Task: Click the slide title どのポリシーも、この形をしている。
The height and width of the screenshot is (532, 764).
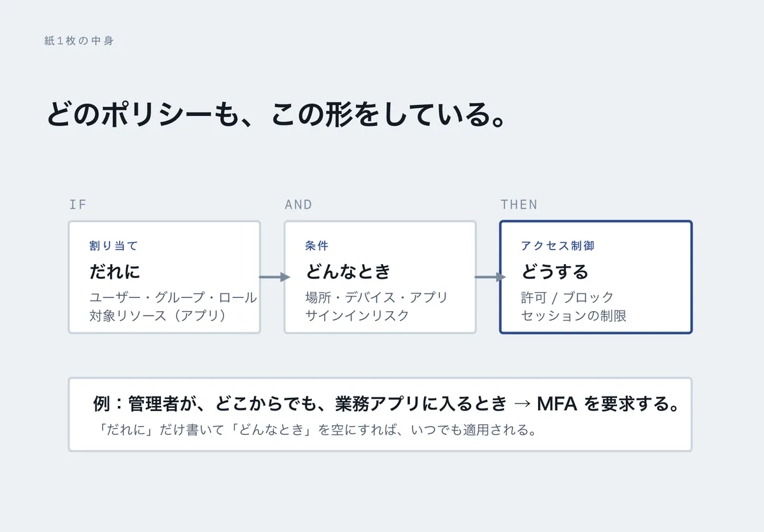Action: click(x=276, y=115)
